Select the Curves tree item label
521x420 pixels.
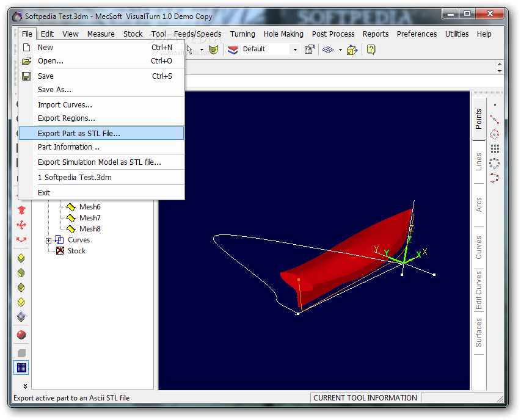point(79,240)
